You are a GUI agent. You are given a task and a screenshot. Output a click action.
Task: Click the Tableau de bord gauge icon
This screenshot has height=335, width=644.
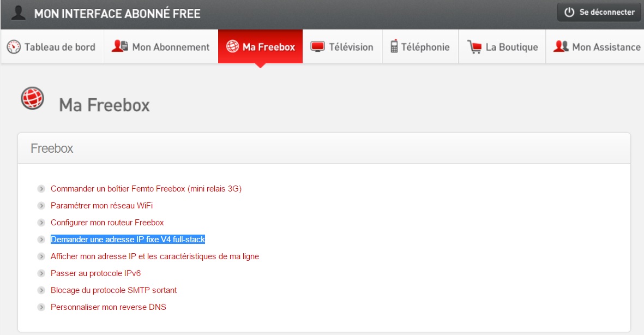[14, 47]
